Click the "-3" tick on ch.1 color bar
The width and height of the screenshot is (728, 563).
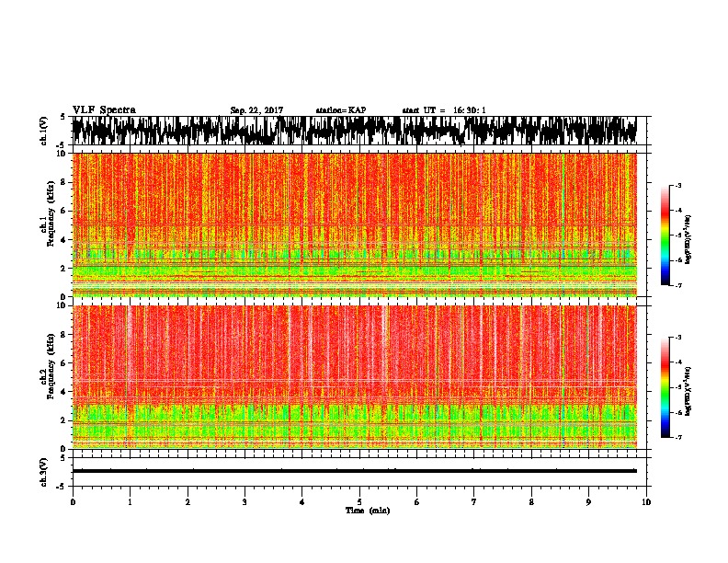click(678, 186)
